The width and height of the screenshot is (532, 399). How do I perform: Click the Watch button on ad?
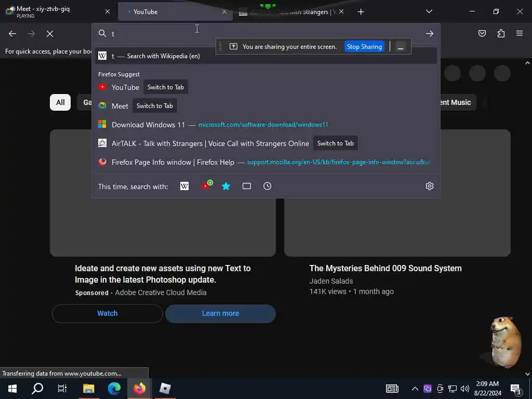pyautogui.click(x=108, y=313)
